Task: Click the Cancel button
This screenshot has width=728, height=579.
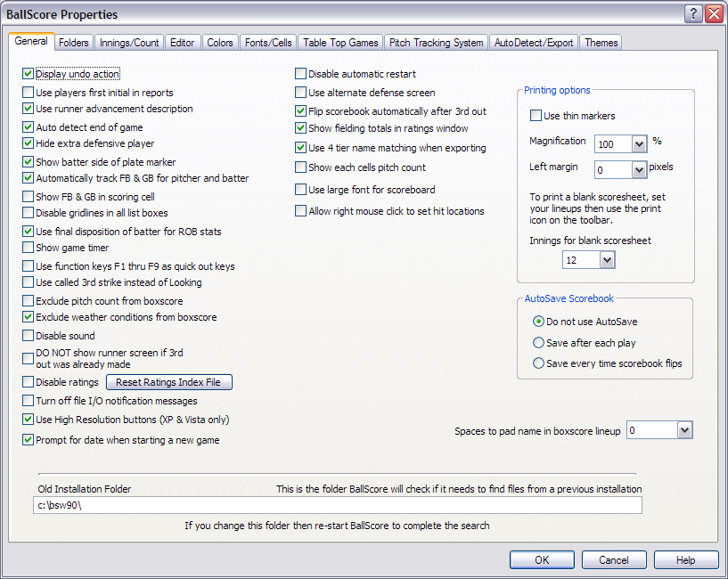Action: 614,560
